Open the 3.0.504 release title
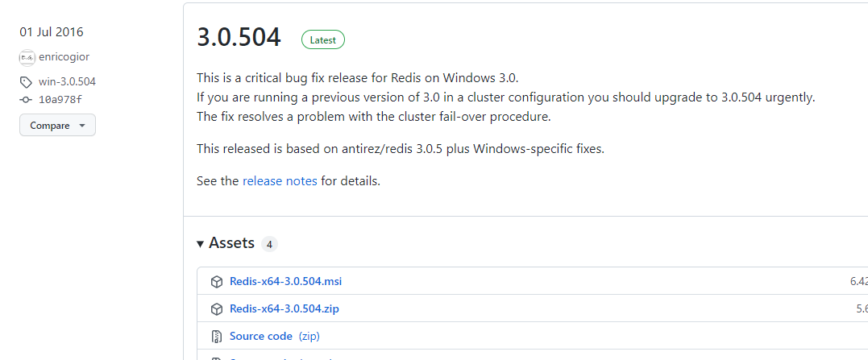 [x=239, y=38]
